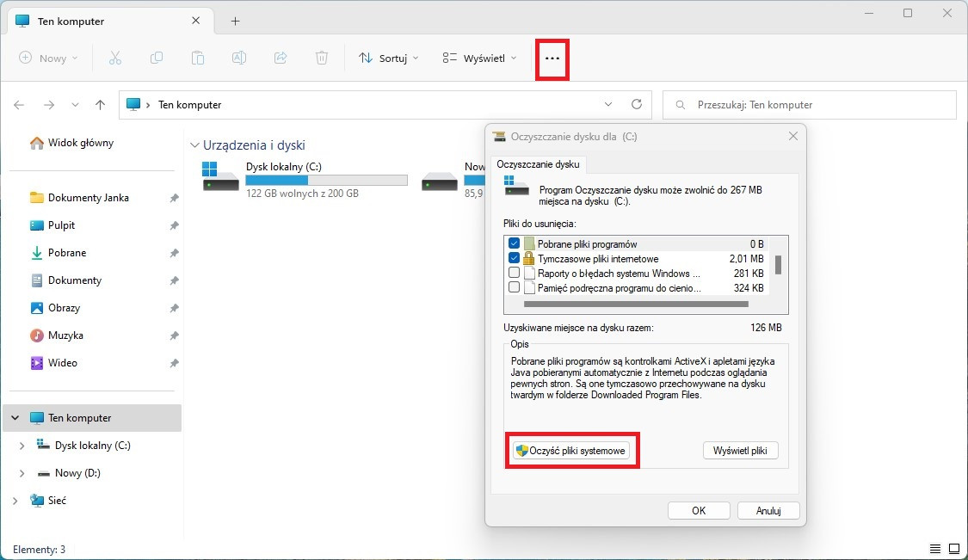Switch to large icons view icon
This screenshot has height=560, width=968.
[953, 549]
